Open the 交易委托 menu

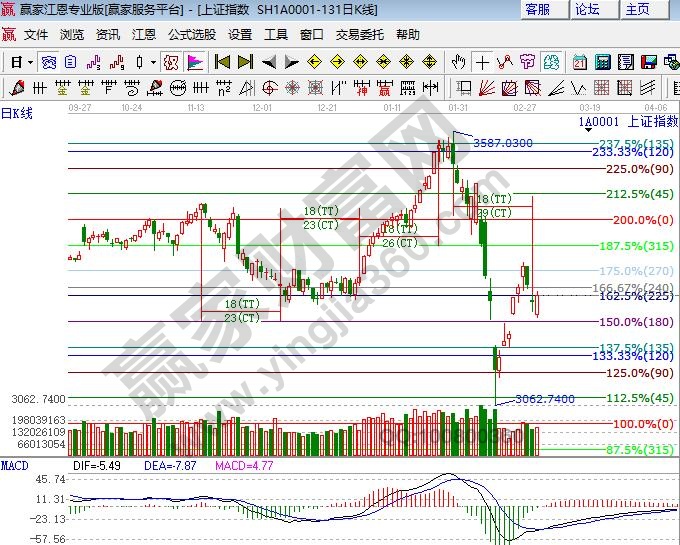pos(357,34)
